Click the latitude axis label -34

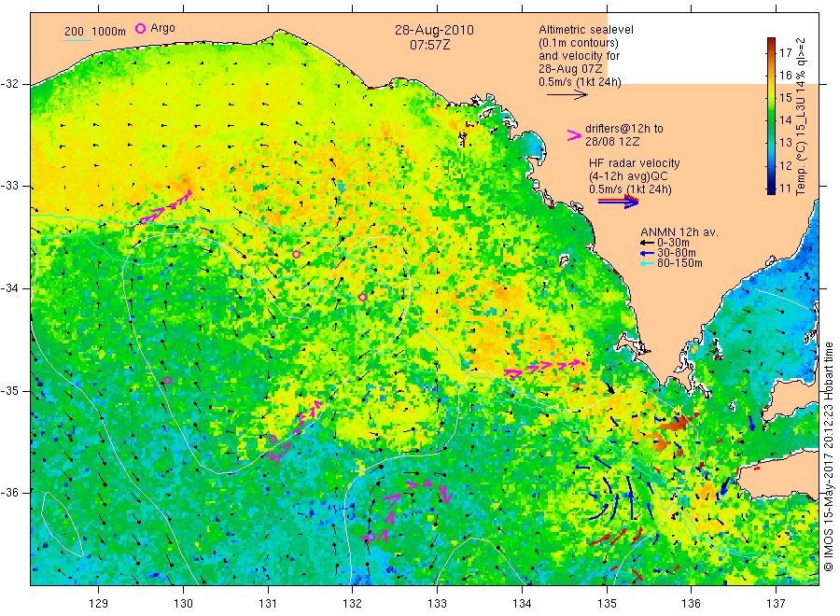point(10,288)
